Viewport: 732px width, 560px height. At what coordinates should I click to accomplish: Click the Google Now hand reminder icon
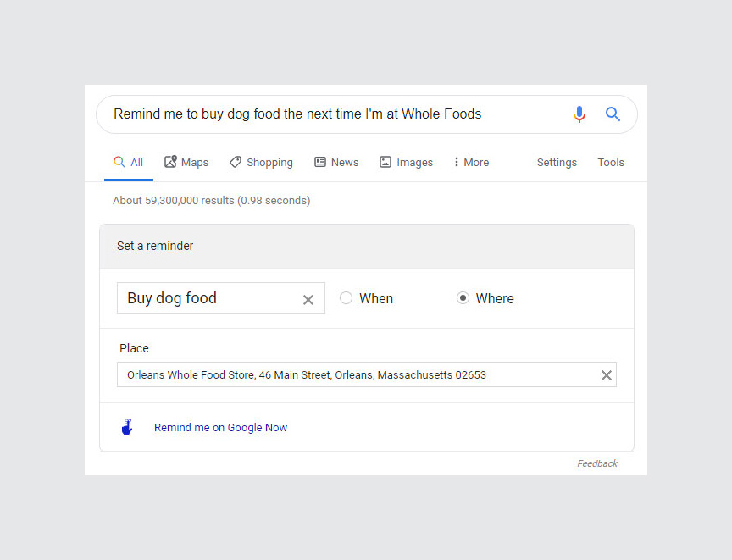click(127, 427)
